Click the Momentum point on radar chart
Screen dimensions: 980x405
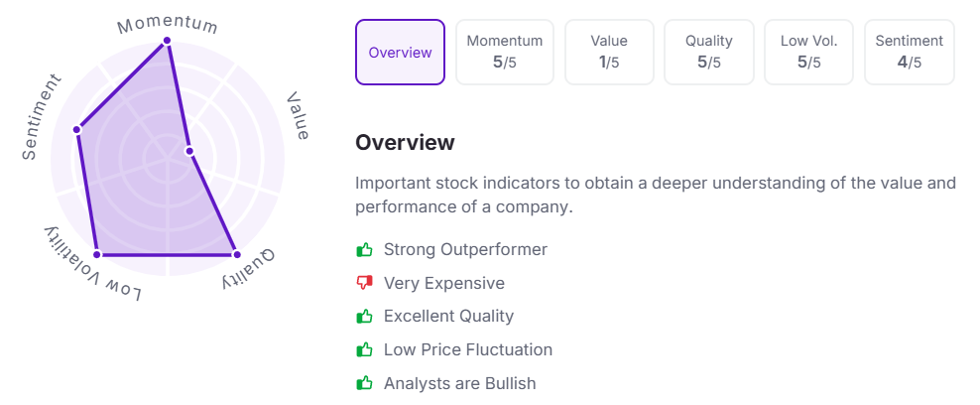pyautogui.click(x=167, y=41)
